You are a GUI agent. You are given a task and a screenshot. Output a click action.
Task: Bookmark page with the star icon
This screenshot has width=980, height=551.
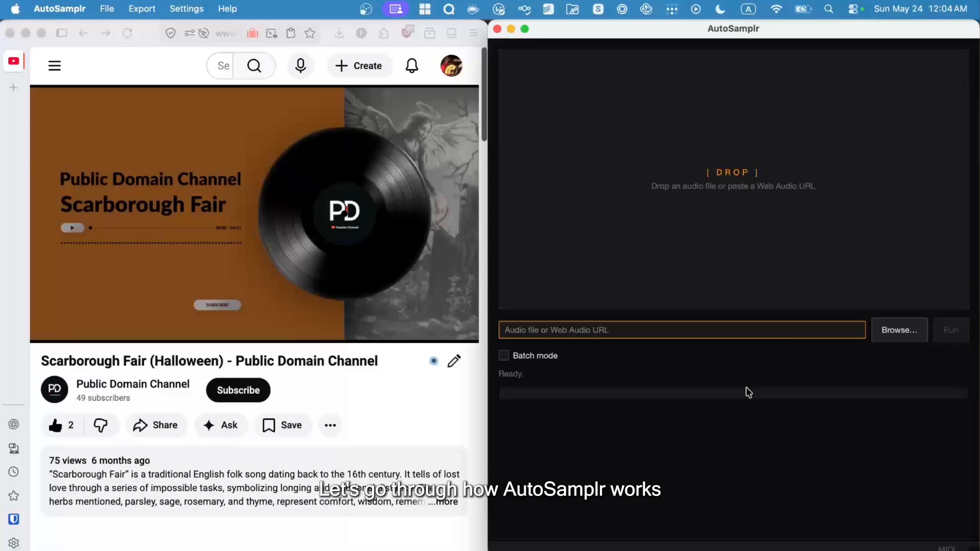(310, 33)
